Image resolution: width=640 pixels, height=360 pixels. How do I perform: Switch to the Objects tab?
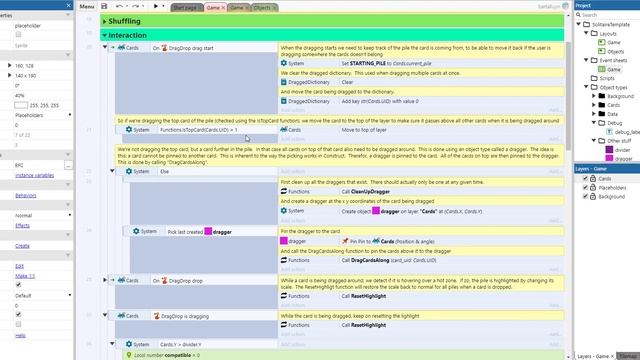(264, 8)
